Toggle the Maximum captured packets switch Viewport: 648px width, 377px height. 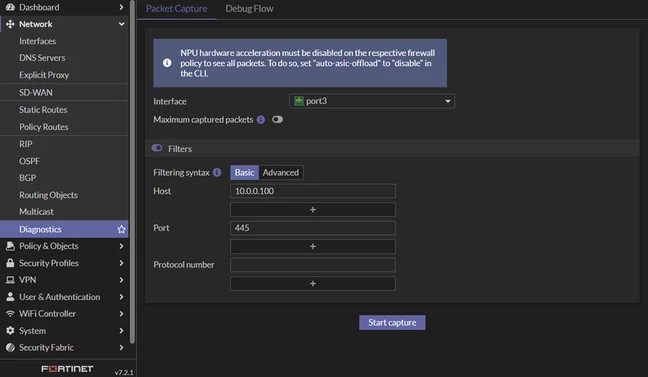point(277,119)
